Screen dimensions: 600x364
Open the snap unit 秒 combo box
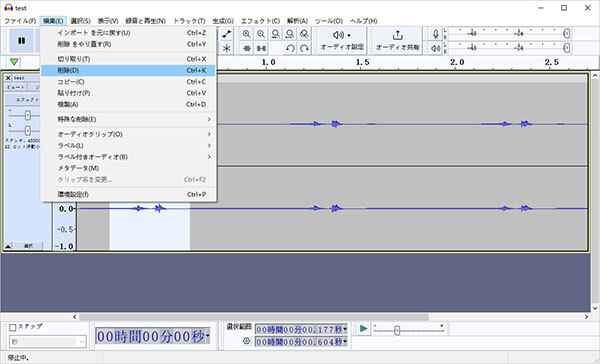48,341
